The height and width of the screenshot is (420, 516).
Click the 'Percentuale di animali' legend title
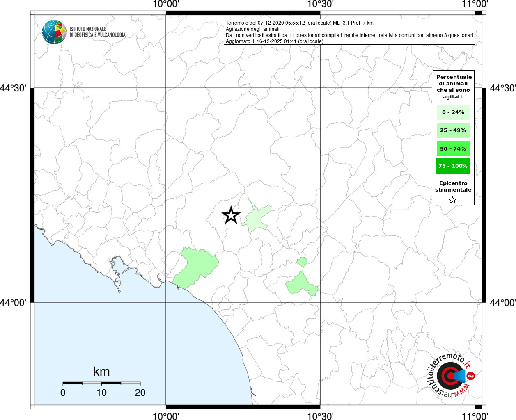[454, 87]
